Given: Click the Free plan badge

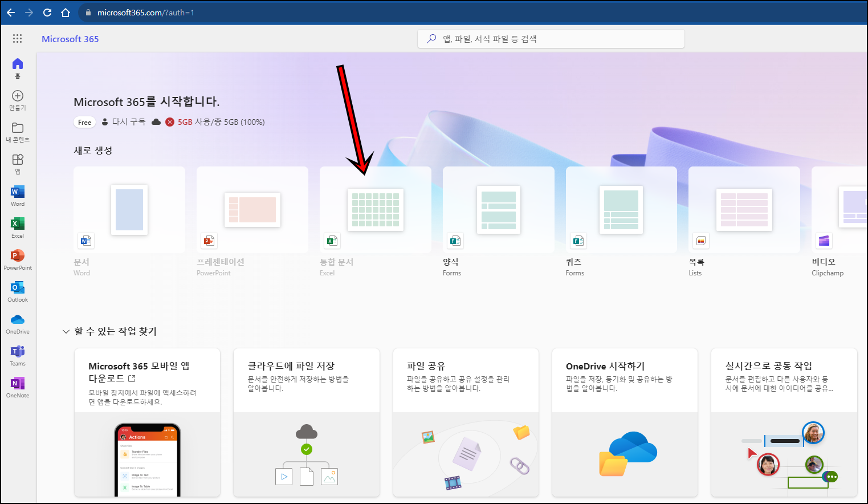Looking at the screenshot, I should 84,122.
